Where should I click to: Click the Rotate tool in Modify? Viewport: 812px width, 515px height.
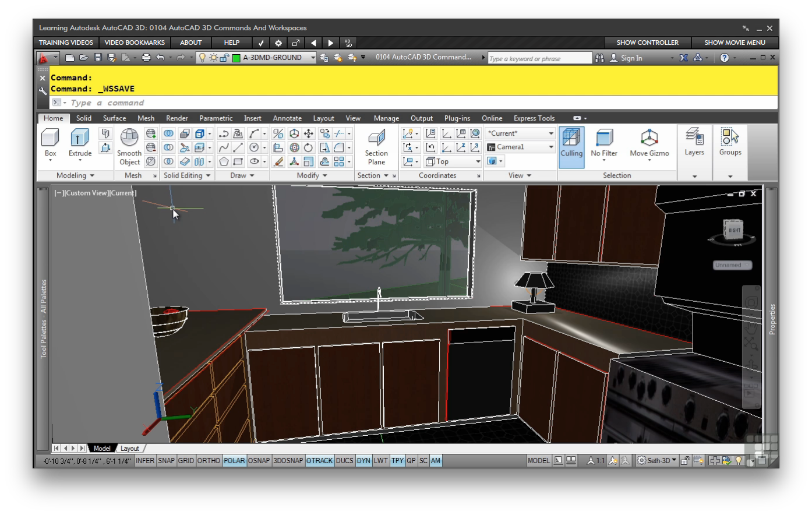tap(308, 147)
